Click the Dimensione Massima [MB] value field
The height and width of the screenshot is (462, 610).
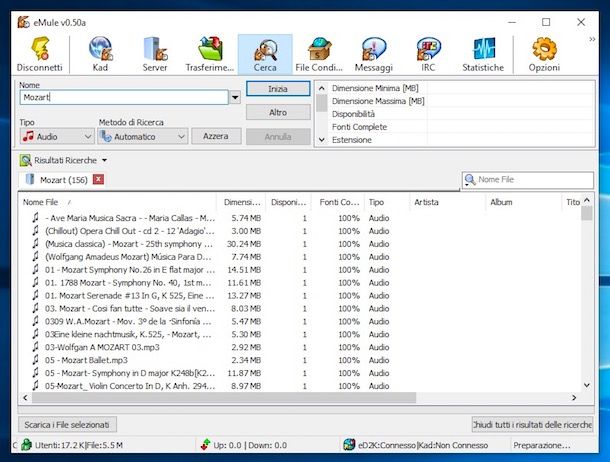tap(511, 101)
